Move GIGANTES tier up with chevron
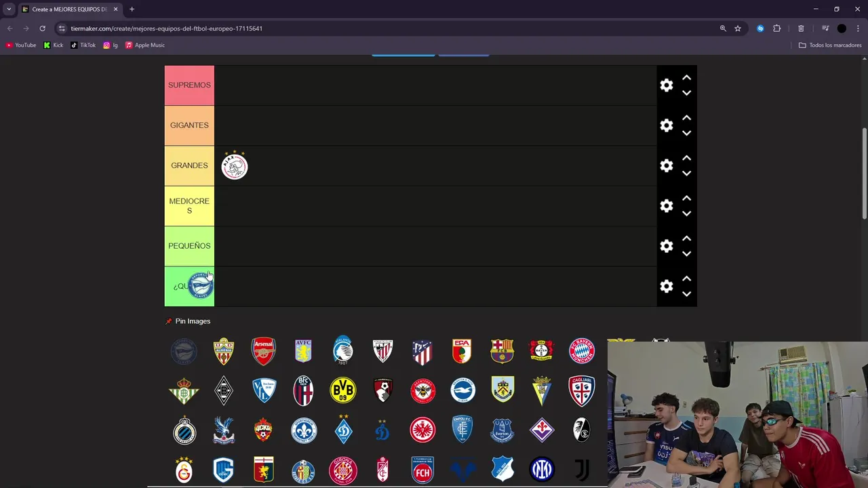Image resolution: width=868 pixels, height=488 pixels. tap(686, 118)
